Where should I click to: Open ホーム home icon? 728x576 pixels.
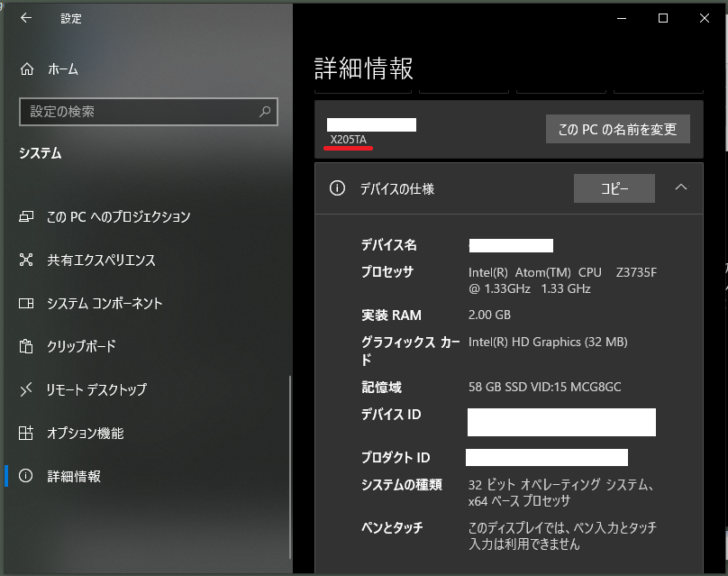pos(27,69)
